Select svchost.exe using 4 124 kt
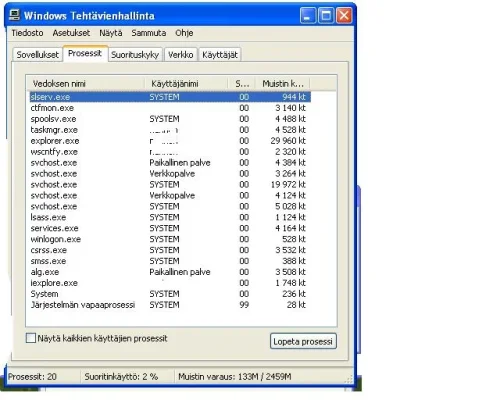The width and height of the screenshot is (500, 400). point(170,196)
